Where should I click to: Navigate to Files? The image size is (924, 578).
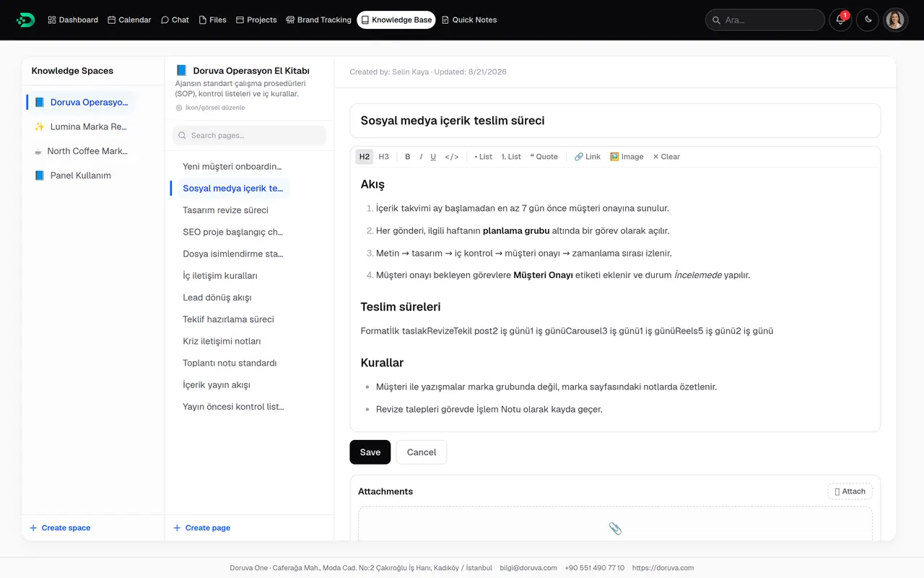click(x=212, y=20)
